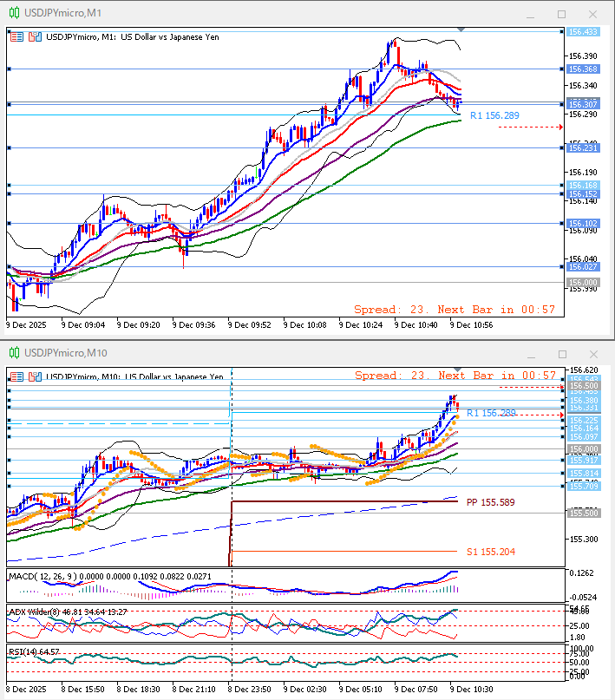Open One Click Trading panel in M1 chart
The width and height of the screenshot is (615, 700).
tap(17, 37)
